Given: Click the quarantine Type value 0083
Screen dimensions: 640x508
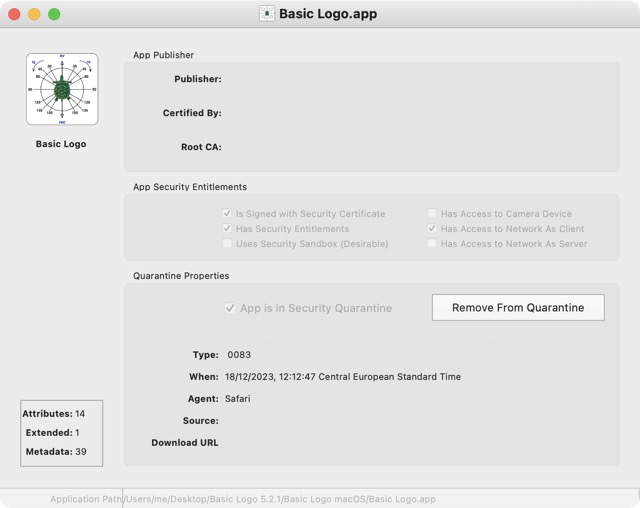Looking at the screenshot, I should [x=239, y=355].
